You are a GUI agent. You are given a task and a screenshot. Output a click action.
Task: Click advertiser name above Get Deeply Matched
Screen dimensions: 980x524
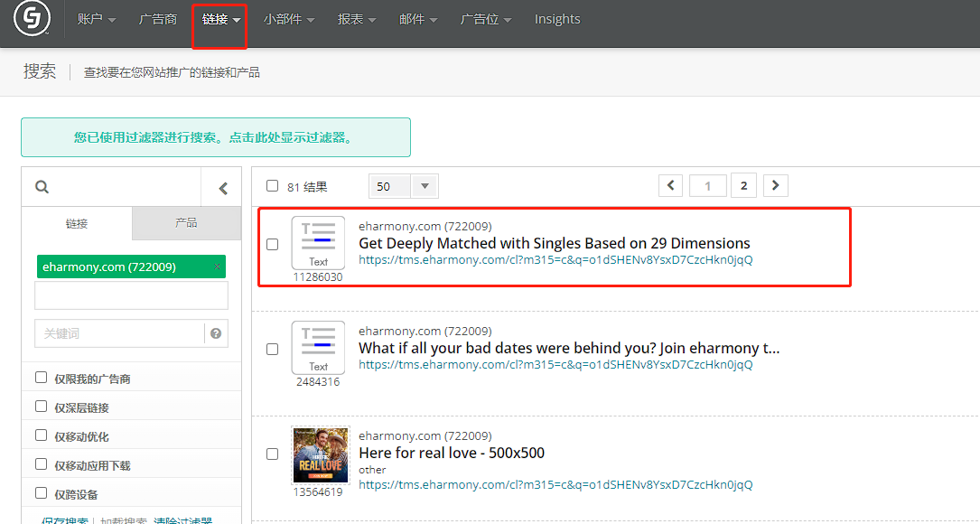click(x=425, y=227)
